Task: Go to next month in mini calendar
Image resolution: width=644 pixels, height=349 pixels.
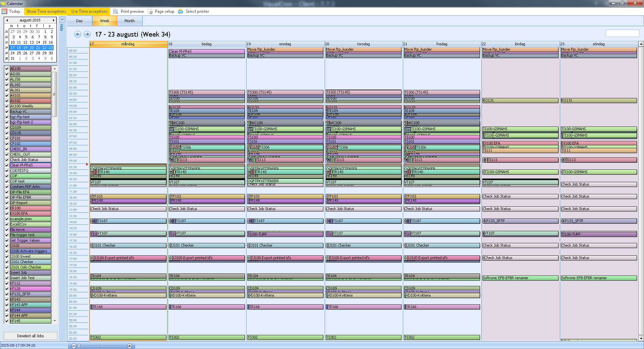Action: pos(53,20)
